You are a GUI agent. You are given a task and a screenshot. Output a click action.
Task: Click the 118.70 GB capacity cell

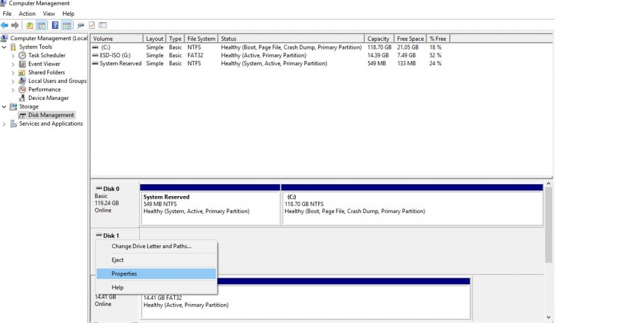tap(379, 47)
